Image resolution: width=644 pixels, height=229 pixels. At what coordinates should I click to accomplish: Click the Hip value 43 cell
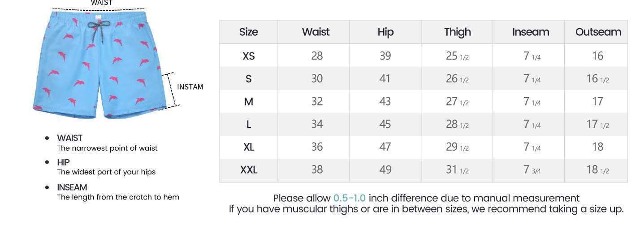385,102
